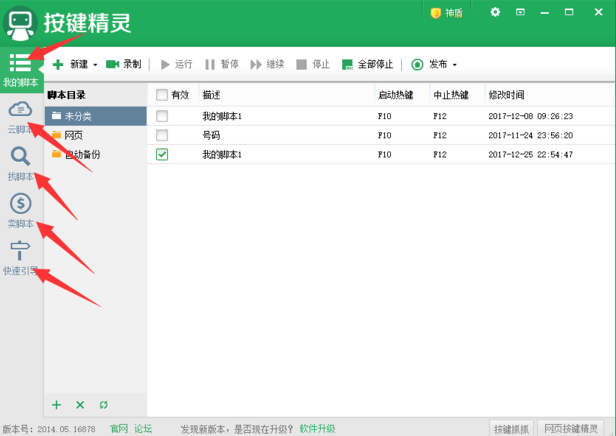
Task: Click the 按键精灵 robot logo
Action: [x=20, y=24]
